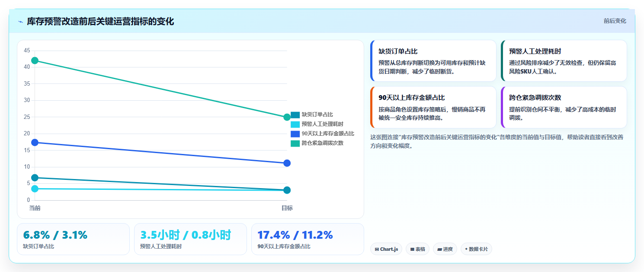The image size is (644, 272).
Task: Click the icon inside Chart.js chip
Action: pyautogui.click(x=377, y=250)
